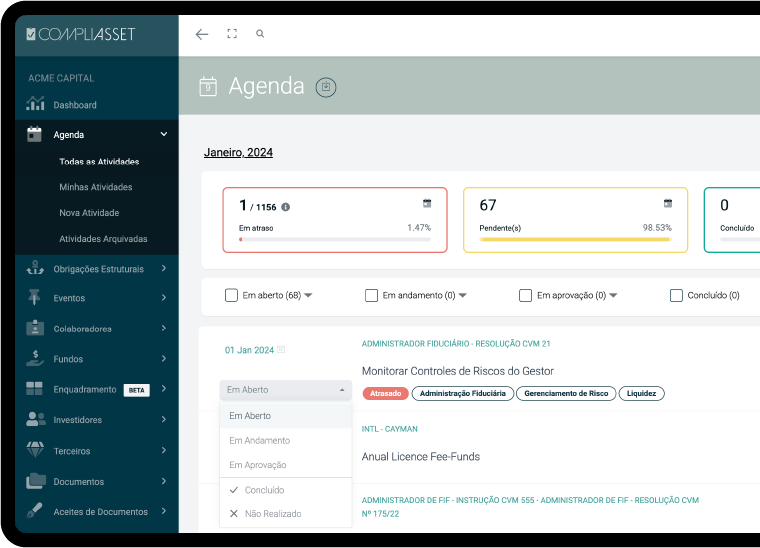Click the CompliAsset logo

click(x=81, y=34)
